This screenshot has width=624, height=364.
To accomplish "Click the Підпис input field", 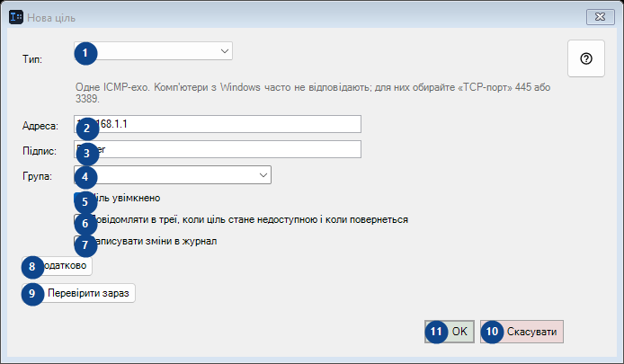I will [218, 149].
